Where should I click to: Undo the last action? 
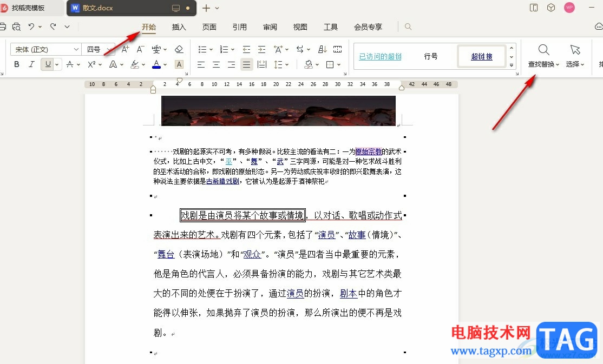(x=31, y=27)
